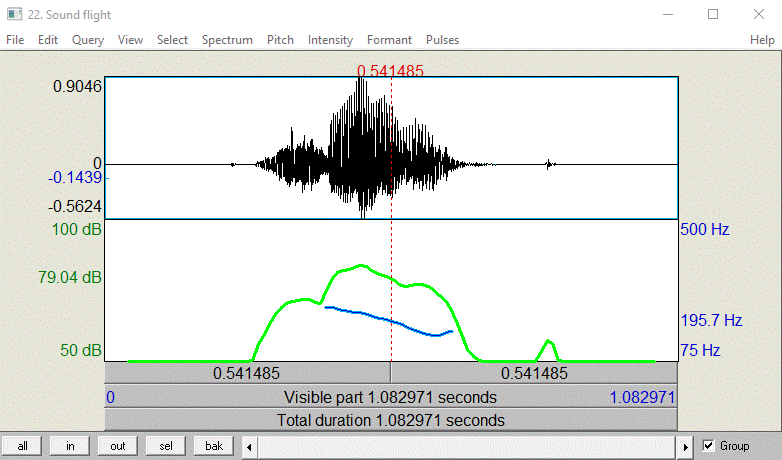This screenshot has height=460, width=782.
Task: Click the 'out' zoom button
Action: point(118,446)
